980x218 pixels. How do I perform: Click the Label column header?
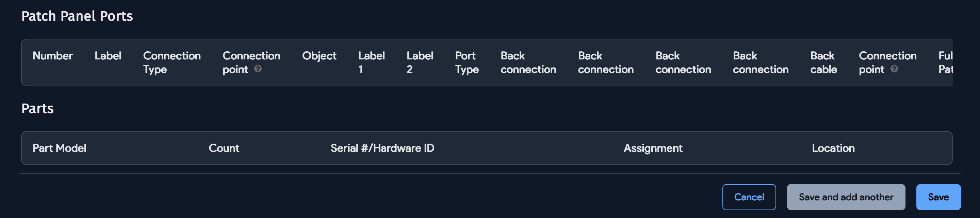click(x=109, y=56)
